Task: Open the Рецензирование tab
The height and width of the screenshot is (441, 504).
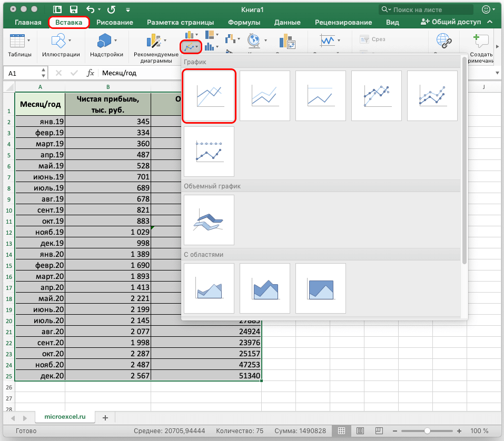Action: [343, 22]
